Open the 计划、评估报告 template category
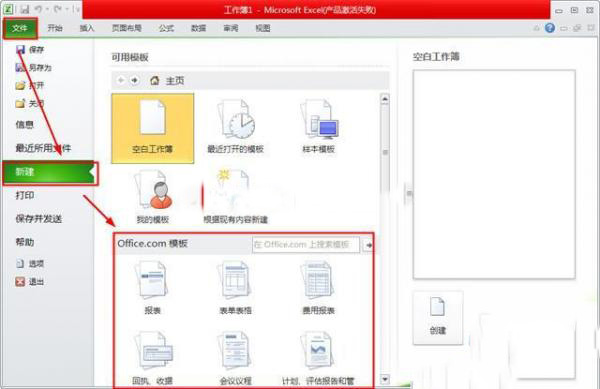Viewport: 600px width, 389px height. coord(318,358)
